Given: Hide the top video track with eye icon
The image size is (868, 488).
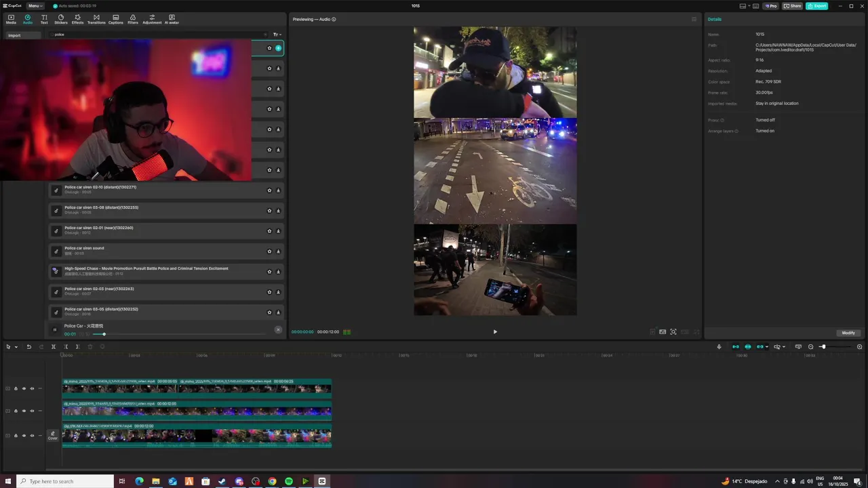Looking at the screenshot, I should 24,388.
